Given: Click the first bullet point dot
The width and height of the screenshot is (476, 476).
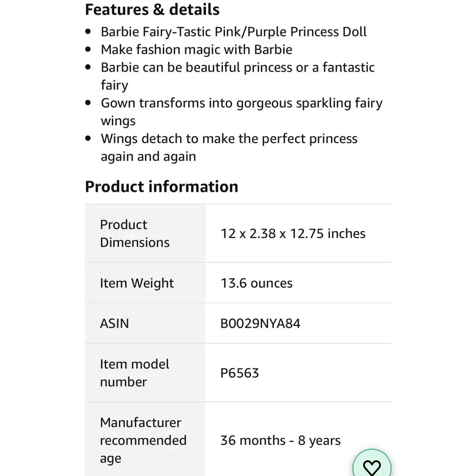Looking at the screenshot, I should 88,32.
